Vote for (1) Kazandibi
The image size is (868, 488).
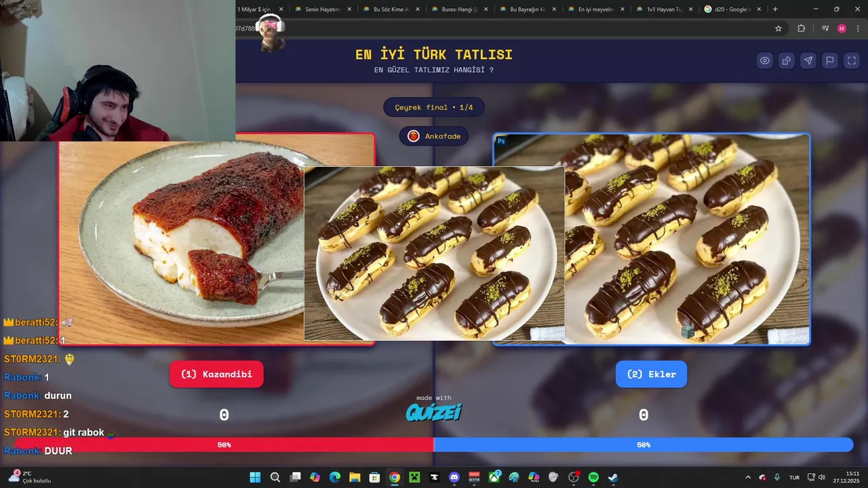(216, 374)
